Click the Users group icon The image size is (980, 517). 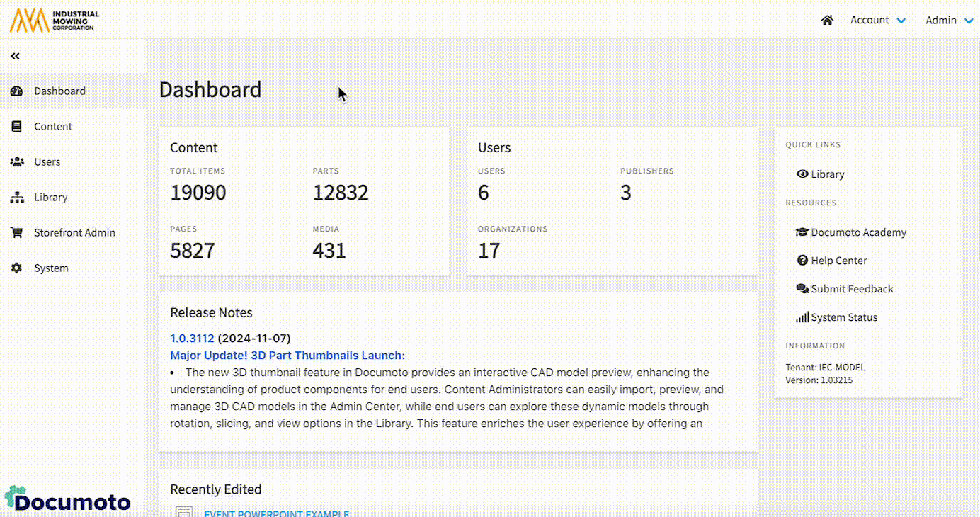tap(17, 162)
